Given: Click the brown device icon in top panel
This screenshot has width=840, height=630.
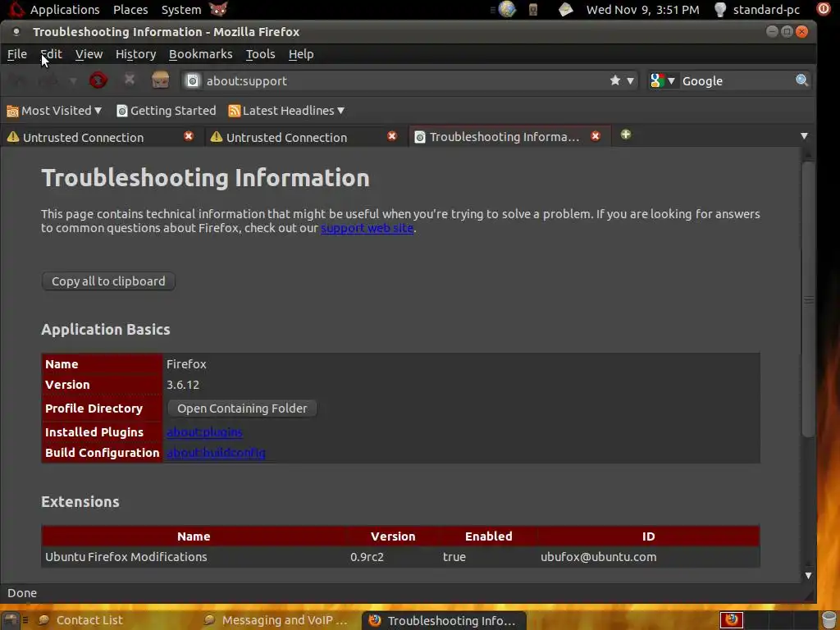Looking at the screenshot, I should [533, 9].
